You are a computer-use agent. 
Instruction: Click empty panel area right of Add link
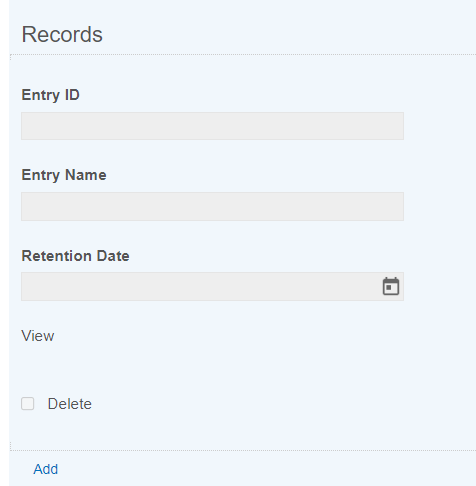(267, 469)
